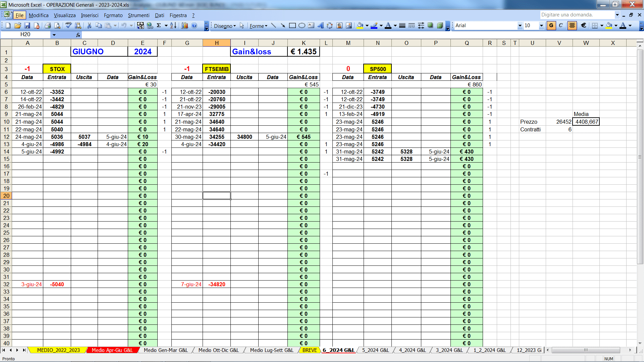Open a file with the folder icon

click(x=18, y=25)
